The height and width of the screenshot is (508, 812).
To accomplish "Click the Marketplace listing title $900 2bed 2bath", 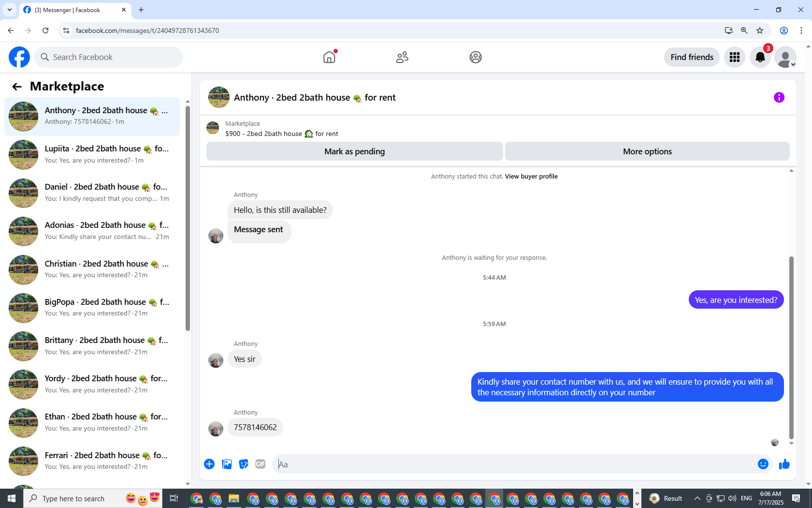I will [282, 134].
